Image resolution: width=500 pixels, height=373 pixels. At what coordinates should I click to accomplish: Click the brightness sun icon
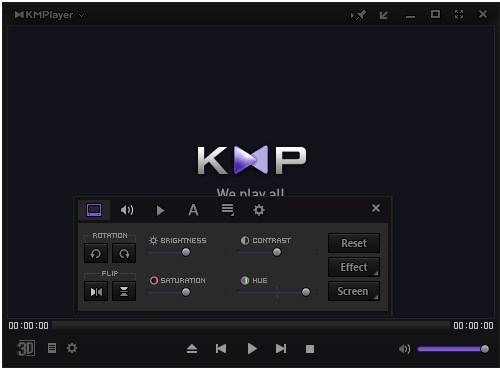click(153, 240)
